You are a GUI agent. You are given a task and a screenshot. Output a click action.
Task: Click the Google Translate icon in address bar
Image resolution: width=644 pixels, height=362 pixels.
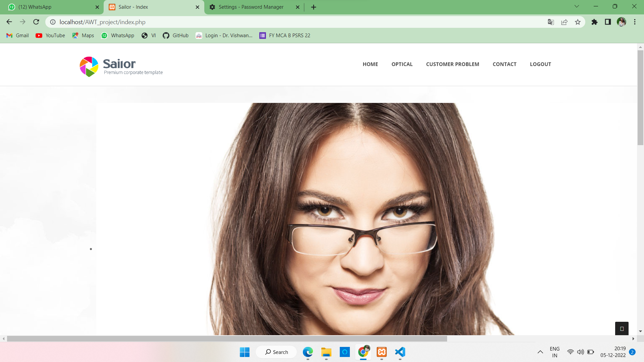pyautogui.click(x=551, y=22)
